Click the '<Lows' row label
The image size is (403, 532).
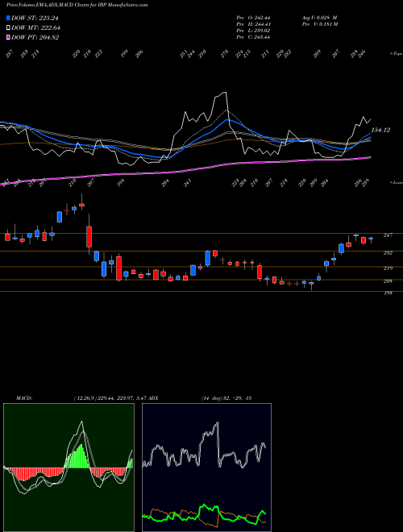click(x=396, y=182)
